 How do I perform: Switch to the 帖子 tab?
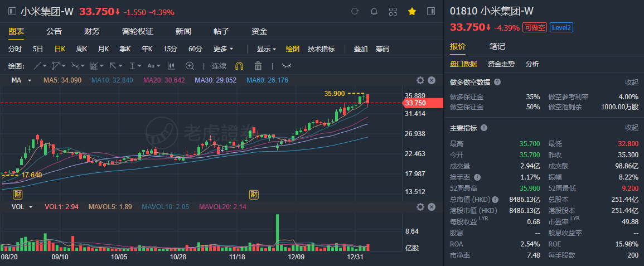tap(221, 31)
